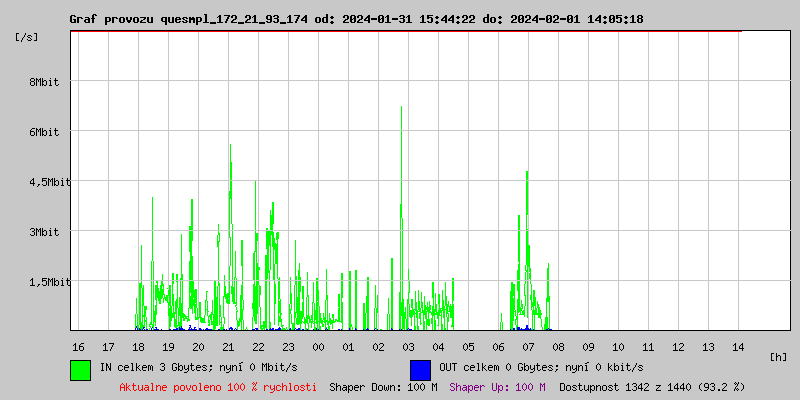Screen dimensions: 800x400
Task: Click the 00 hour mark on x-axis
Action: 318,346
